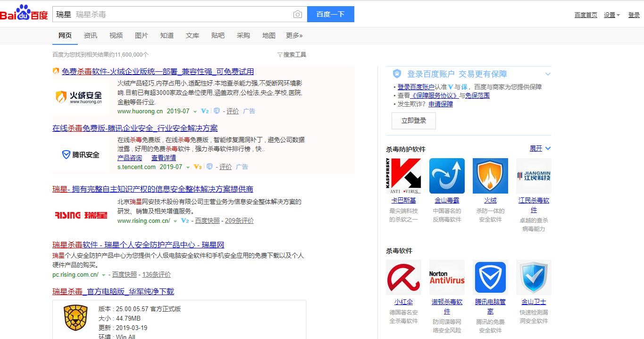The image size is (644, 339).
Task: Click the 立即登录 button
Action: [414, 121]
